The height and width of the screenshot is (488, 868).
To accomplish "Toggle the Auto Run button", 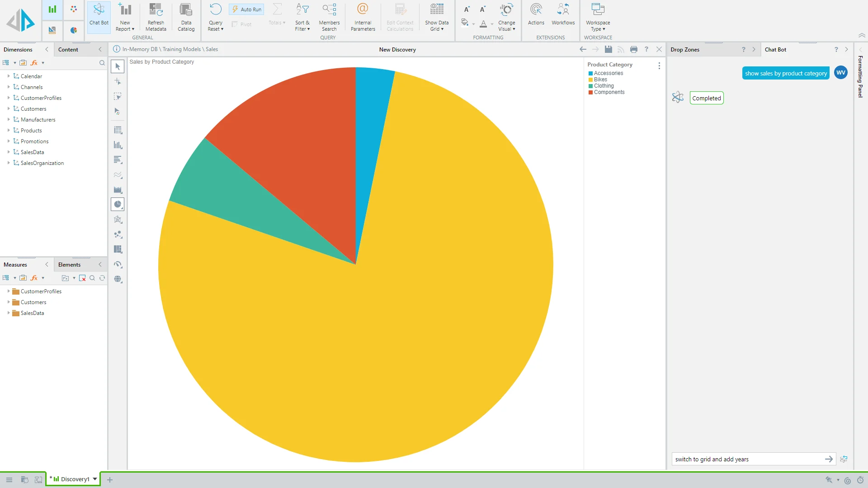I will (247, 9).
